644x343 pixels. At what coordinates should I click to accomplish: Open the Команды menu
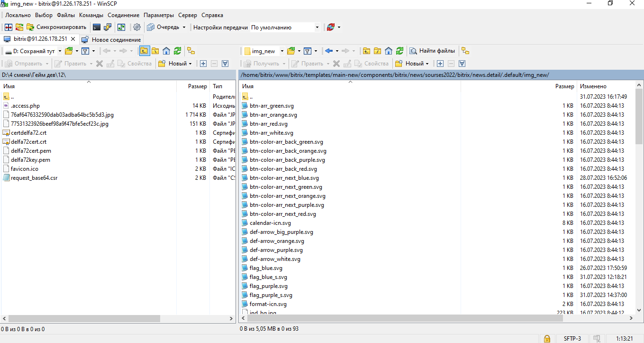click(x=91, y=15)
